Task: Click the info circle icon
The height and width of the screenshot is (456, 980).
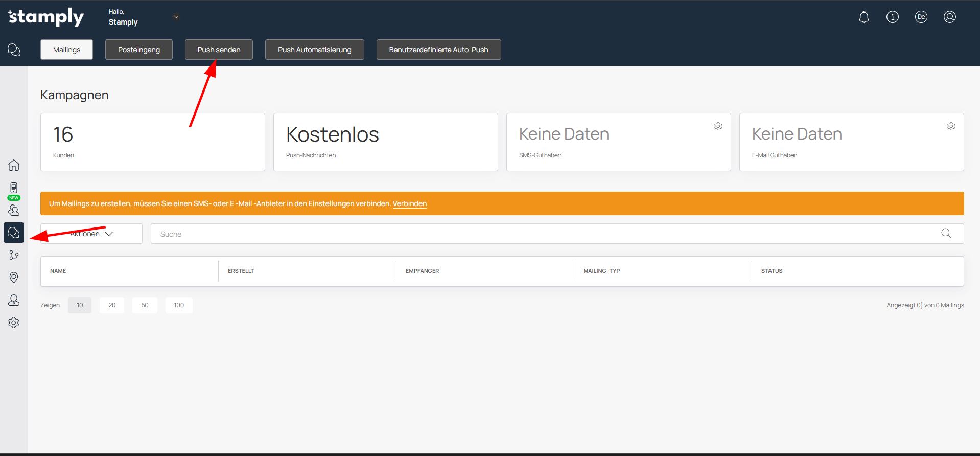Action: [893, 17]
